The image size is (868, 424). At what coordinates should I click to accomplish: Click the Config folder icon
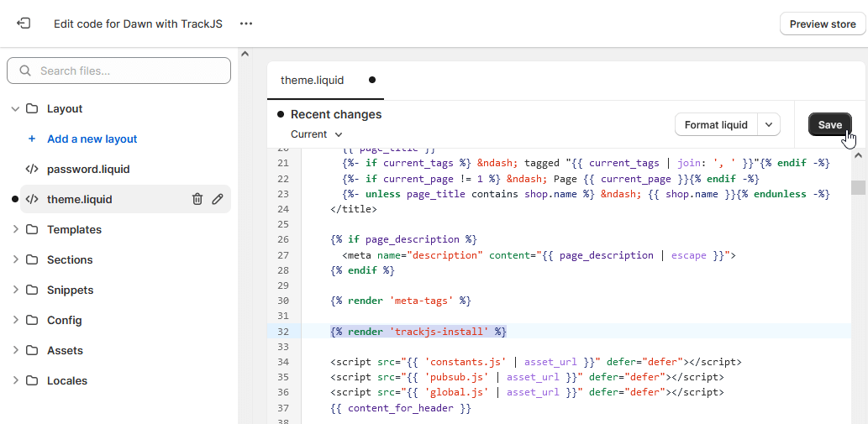(x=32, y=320)
